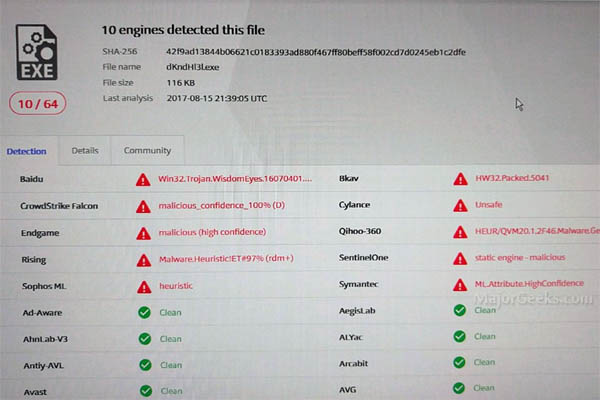Click Cylance's 'Unsafe' result

click(x=489, y=204)
